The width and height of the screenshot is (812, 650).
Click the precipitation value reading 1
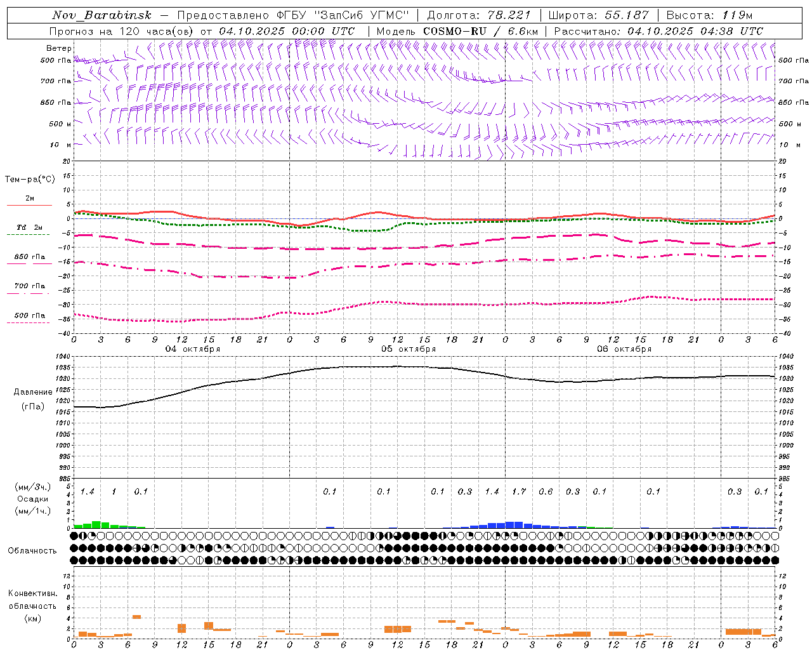(x=114, y=491)
